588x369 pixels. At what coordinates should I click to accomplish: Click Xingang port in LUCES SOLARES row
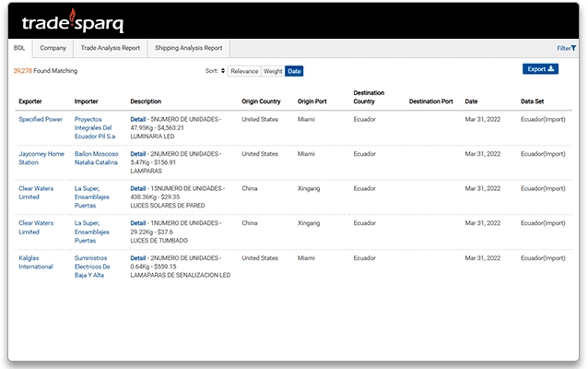309,188
